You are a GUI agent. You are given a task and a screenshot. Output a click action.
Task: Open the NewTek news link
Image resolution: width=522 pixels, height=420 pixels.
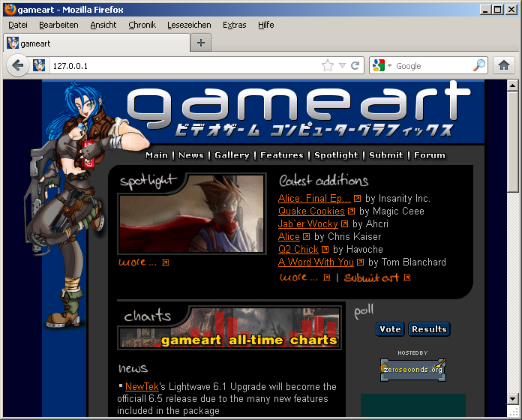(142, 387)
